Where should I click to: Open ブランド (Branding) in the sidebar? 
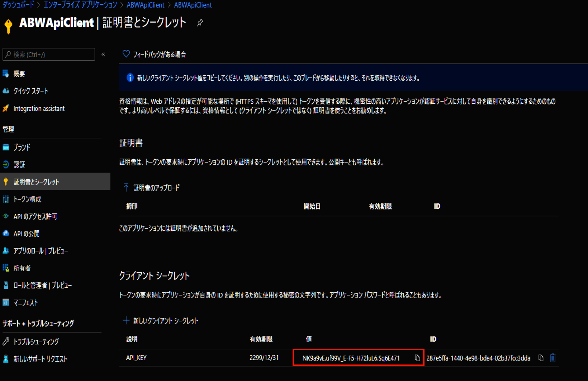coord(22,147)
